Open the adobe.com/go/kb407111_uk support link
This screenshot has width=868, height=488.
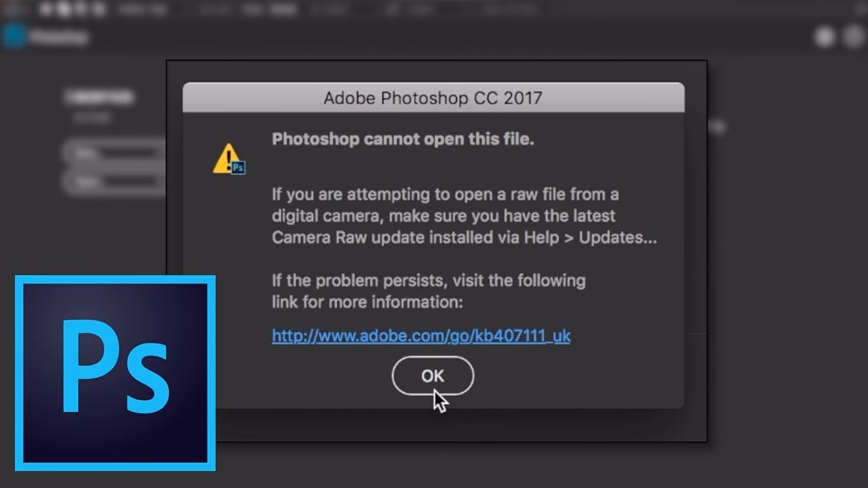coord(420,335)
